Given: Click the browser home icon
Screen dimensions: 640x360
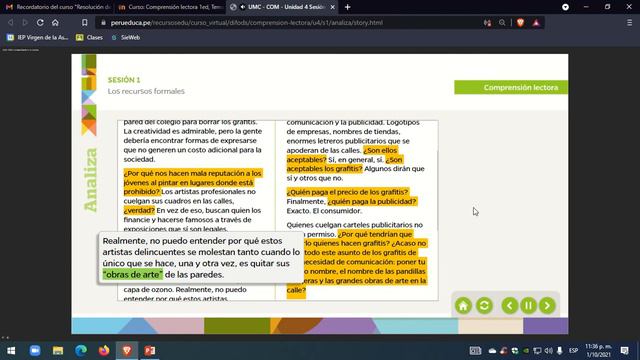Looking at the screenshot, I should [x=55, y=22].
